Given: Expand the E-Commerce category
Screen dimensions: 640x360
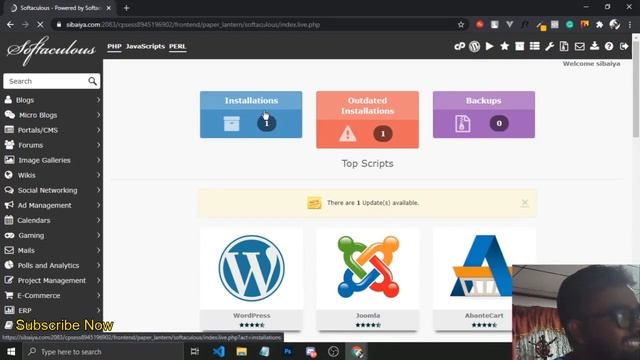Looking at the screenshot, I should tap(51, 296).
